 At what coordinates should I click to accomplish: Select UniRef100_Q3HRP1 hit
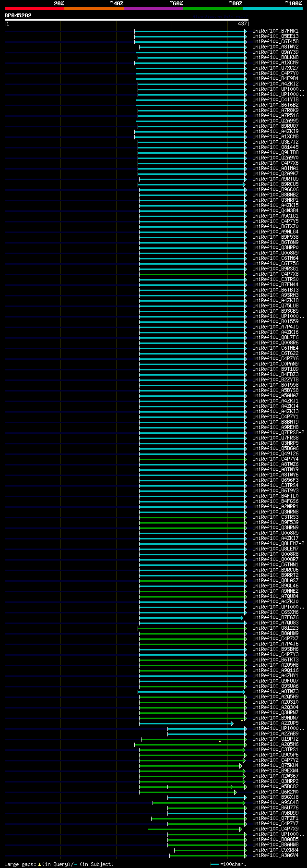tap(275, 200)
